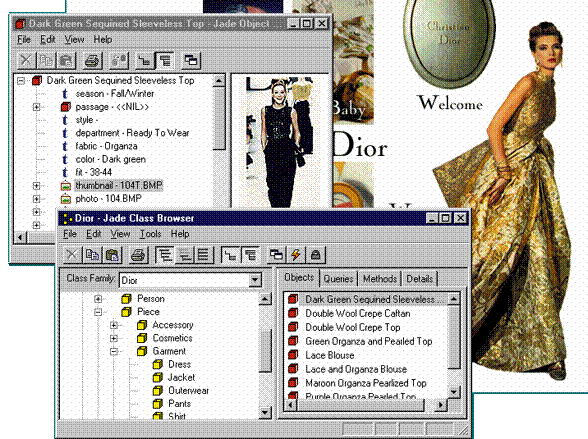The height and width of the screenshot is (439, 588).
Task: Click the tree lines icon in Jade Object toolbar
Action: click(x=145, y=60)
